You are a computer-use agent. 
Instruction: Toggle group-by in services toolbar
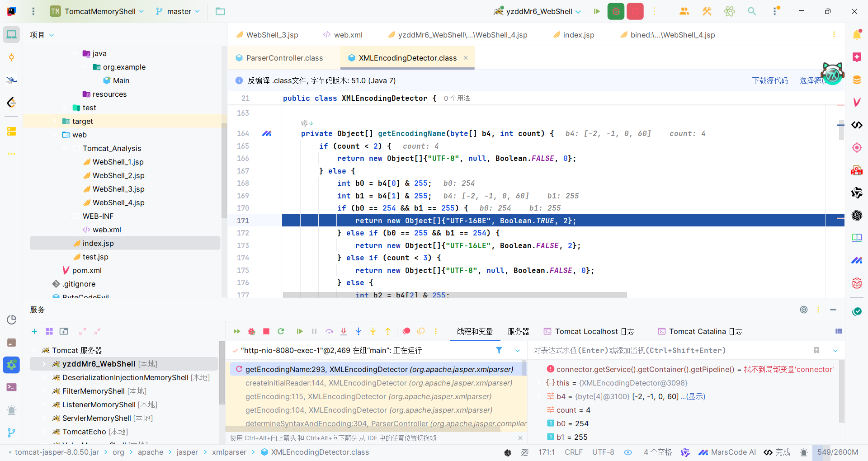(49, 331)
